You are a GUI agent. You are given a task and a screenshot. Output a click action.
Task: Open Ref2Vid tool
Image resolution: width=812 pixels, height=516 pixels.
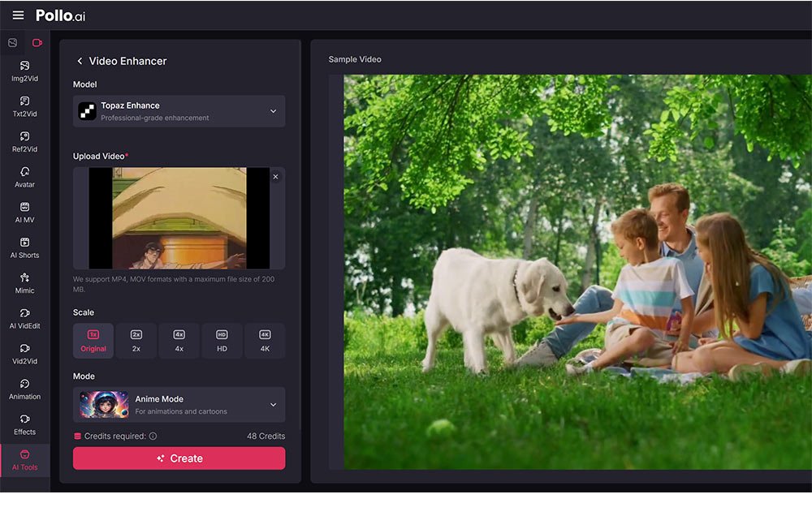pyautogui.click(x=24, y=141)
